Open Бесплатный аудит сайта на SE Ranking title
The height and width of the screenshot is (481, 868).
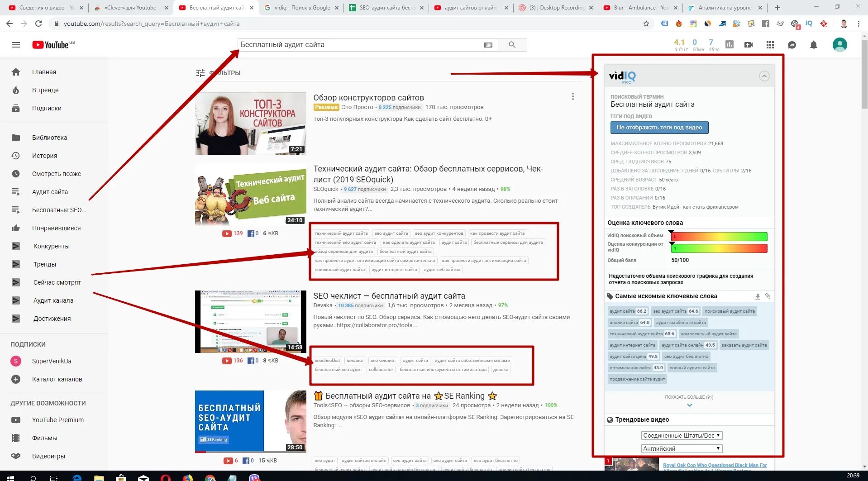[405, 396]
